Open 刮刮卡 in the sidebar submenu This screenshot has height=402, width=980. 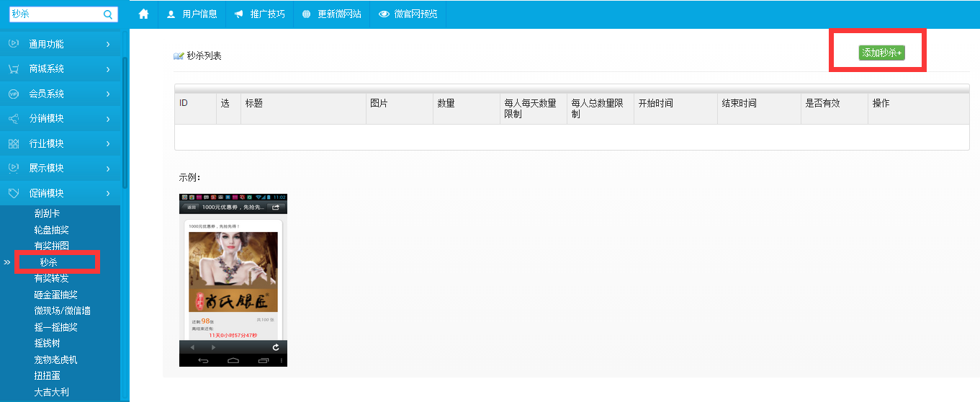[x=47, y=214]
